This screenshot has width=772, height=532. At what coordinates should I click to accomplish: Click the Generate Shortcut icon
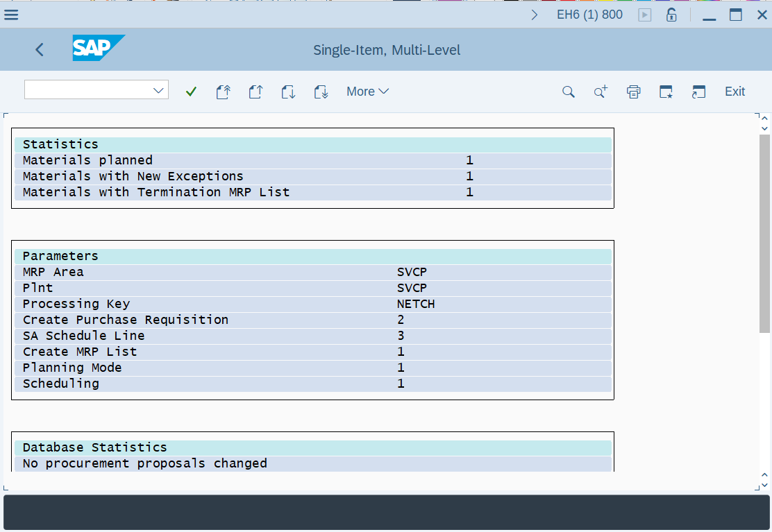point(666,91)
